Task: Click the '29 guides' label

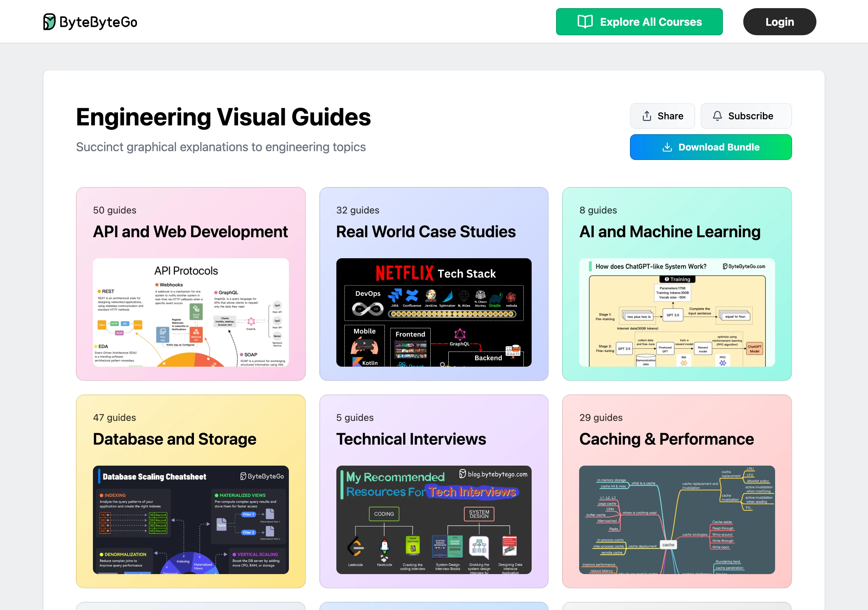Action: coord(601,418)
